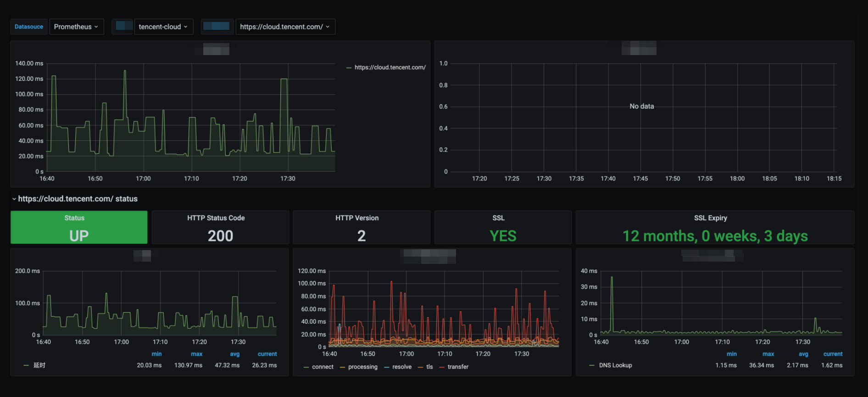Open the HTTP Status Code panel menu
The image size is (868, 397).
tap(216, 218)
